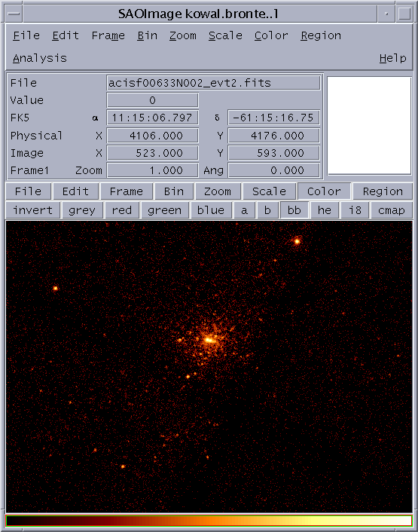
Task: Click the Zoom button in button bar
Action: (218, 191)
